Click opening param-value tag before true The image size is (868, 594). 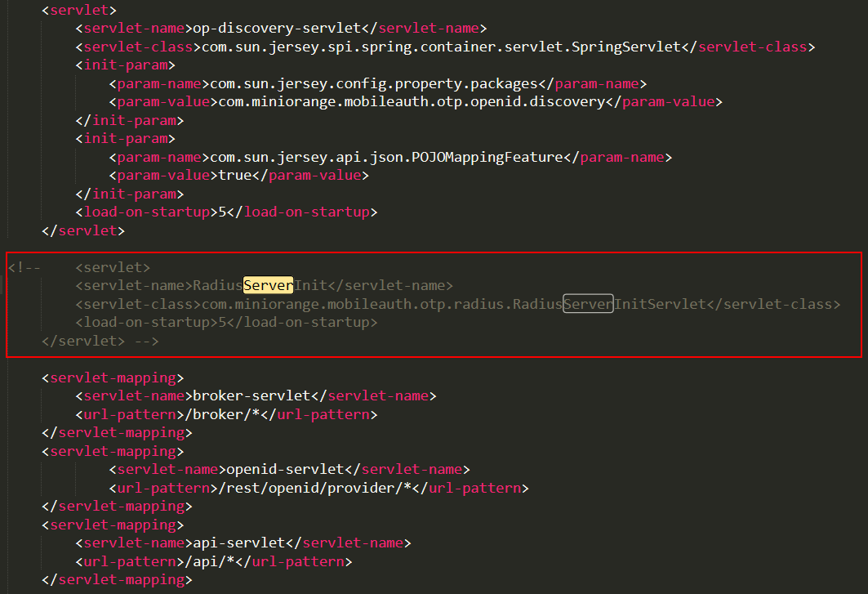coord(164,176)
